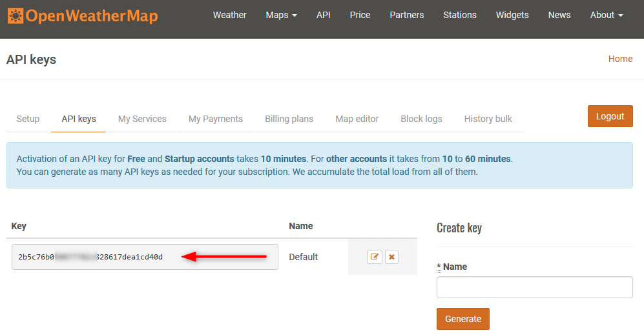Switch to the Setup tab
This screenshot has height=335, width=644.
pyautogui.click(x=28, y=119)
